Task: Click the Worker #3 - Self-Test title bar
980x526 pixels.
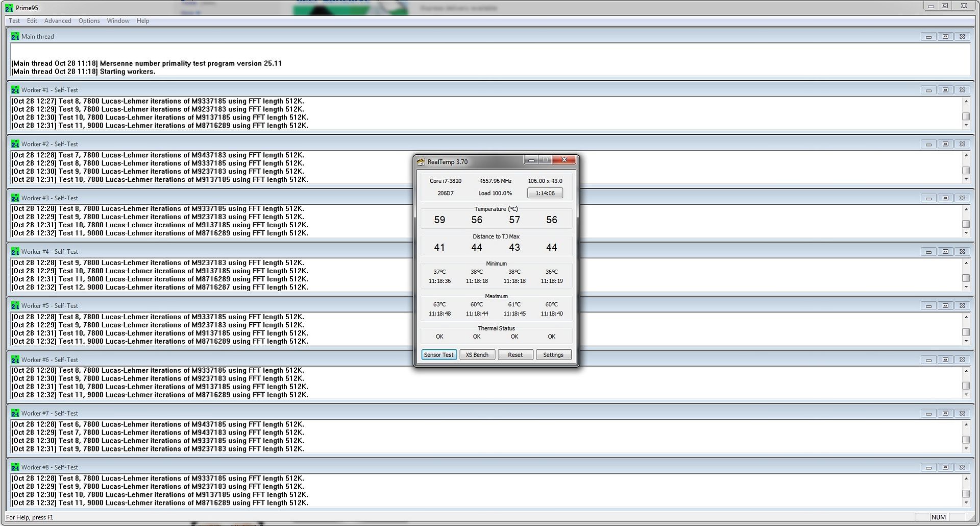Action: (x=490, y=198)
